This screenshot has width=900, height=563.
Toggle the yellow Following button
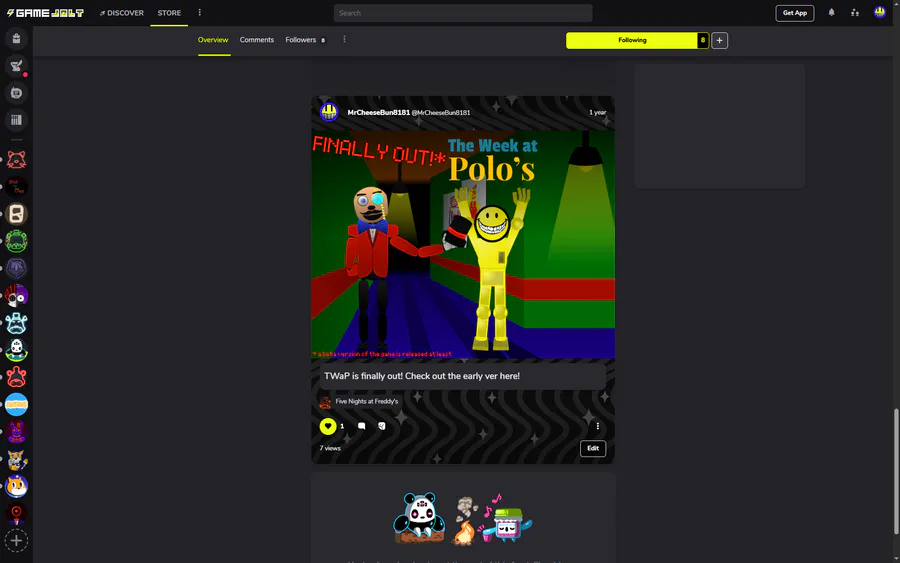pos(631,40)
